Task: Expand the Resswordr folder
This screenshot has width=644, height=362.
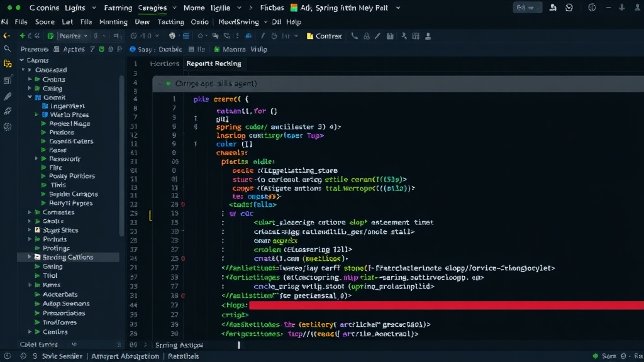Action: [x=36, y=158]
